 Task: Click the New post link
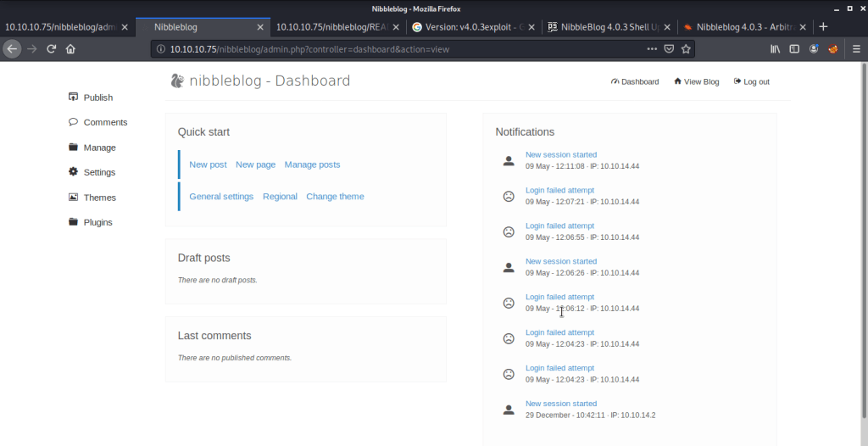click(x=208, y=164)
